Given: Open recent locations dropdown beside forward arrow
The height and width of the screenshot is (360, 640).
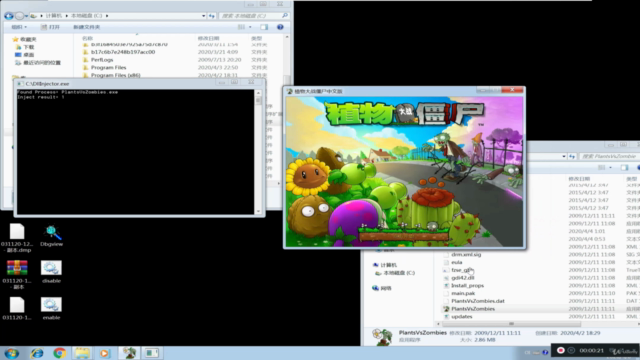Looking at the screenshot, I should coord(26,16).
